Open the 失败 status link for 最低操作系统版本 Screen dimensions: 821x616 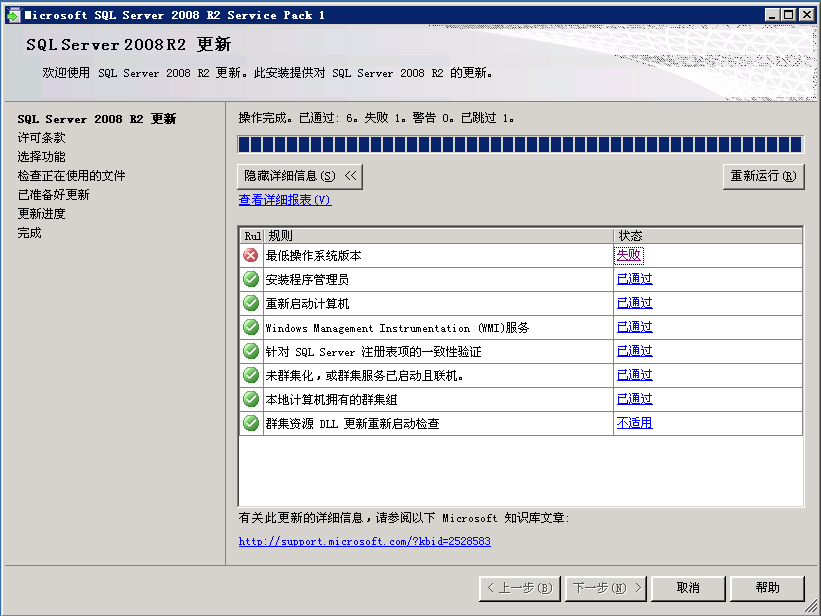coord(629,255)
